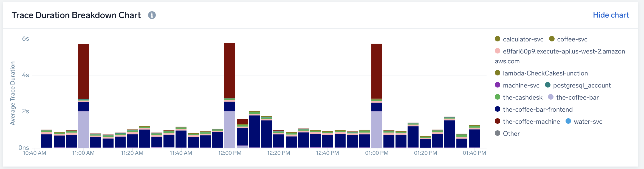Click the info icon beside chart title

tap(152, 15)
